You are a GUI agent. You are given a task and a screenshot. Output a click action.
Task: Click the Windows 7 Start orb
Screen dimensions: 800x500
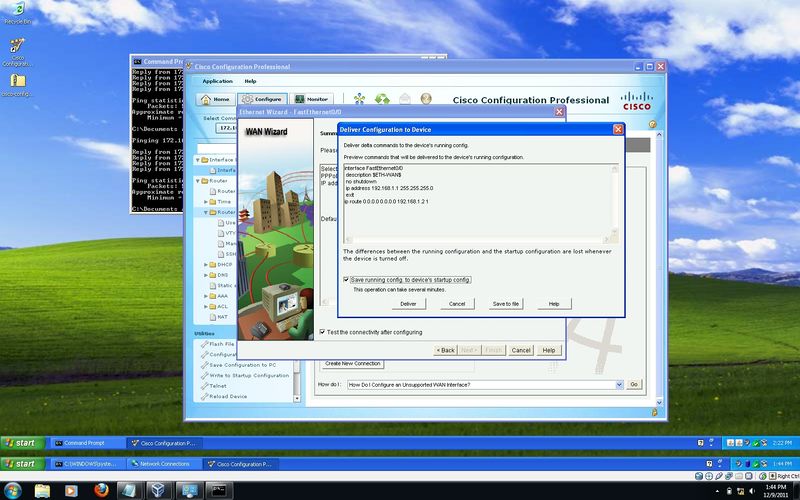[12, 491]
